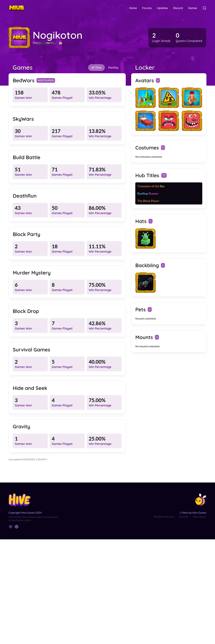Switch stats to All Time
Viewport: 215px width, 644px height.
click(96, 68)
